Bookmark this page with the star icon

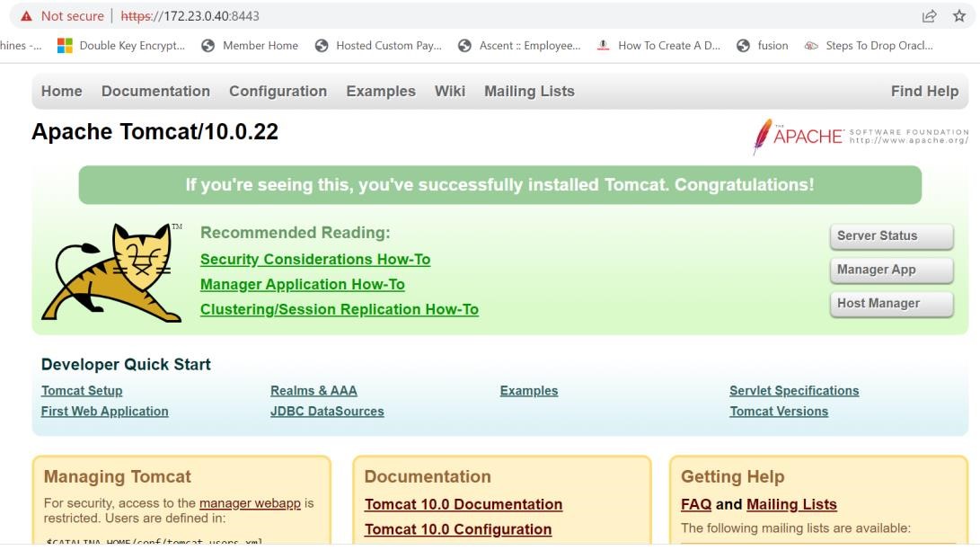[959, 16]
